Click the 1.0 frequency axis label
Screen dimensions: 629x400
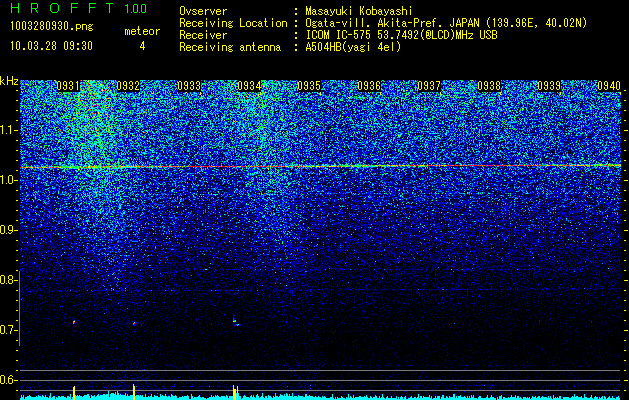pos(7,181)
